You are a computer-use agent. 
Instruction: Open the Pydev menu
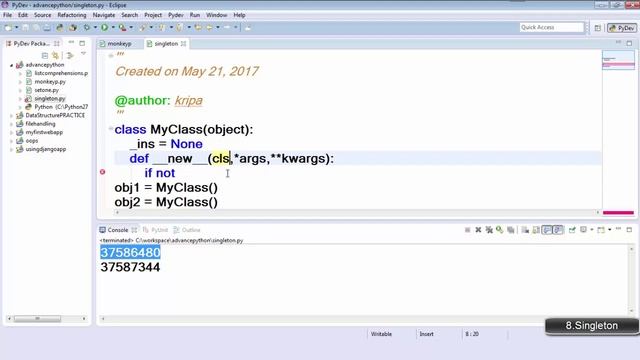pyautogui.click(x=176, y=15)
